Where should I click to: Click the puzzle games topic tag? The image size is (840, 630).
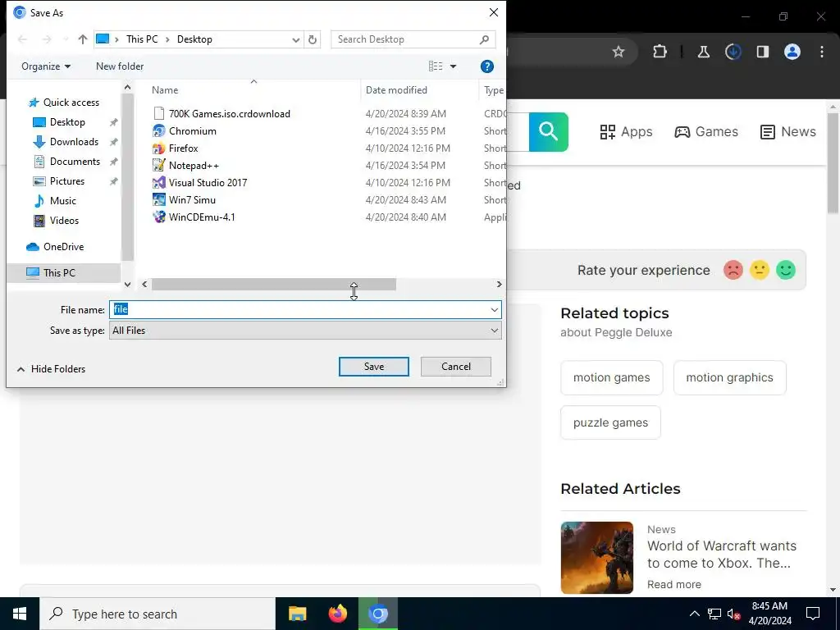click(610, 422)
